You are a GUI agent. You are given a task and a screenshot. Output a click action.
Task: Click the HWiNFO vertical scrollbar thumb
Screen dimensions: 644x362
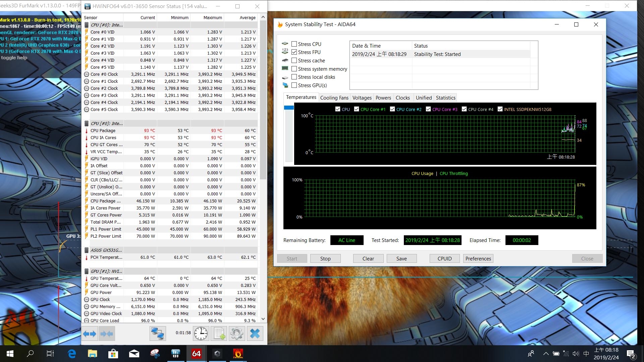pos(263,100)
